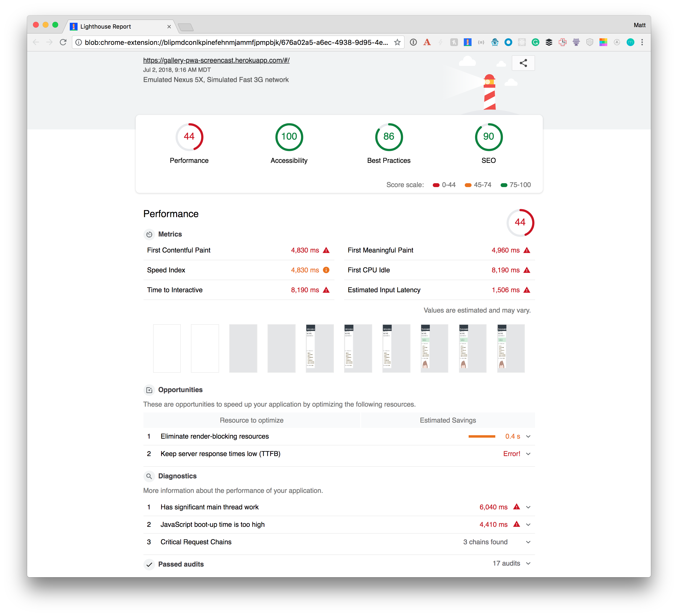The height and width of the screenshot is (616, 678).
Task: Click the Lighthouse extension icon in toolbar
Action: pyautogui.click(x=467, y=42)
